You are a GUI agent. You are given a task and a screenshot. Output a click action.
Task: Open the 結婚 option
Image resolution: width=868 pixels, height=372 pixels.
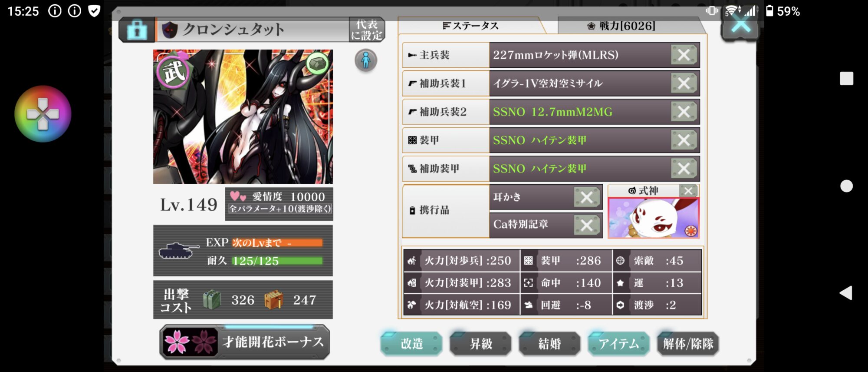coord(549,344)
